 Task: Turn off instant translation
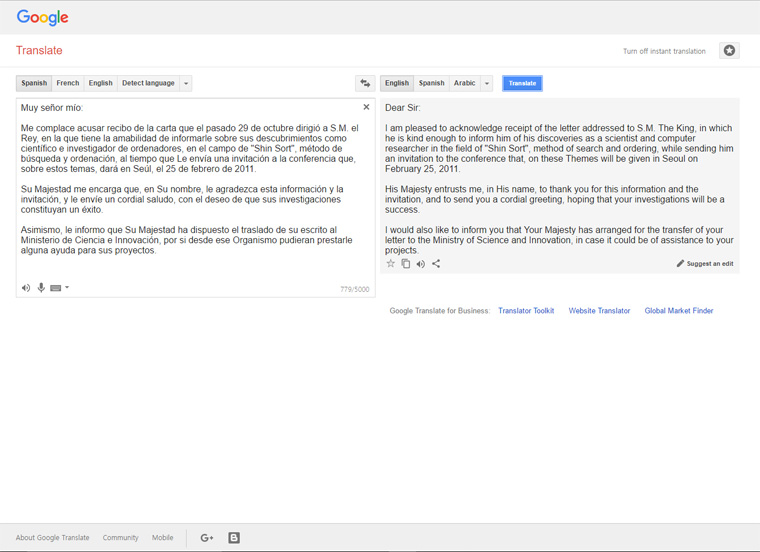pos(664,51)
